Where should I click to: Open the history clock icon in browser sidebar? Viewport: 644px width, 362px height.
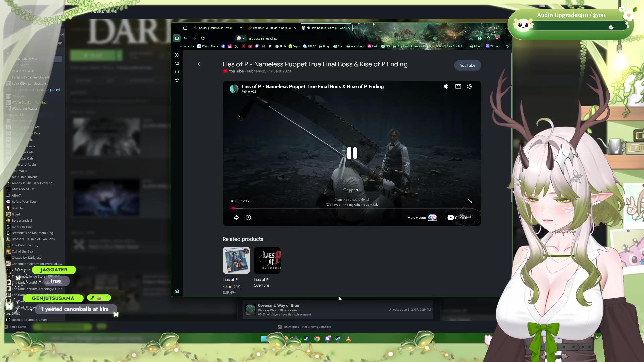point(177,72)
